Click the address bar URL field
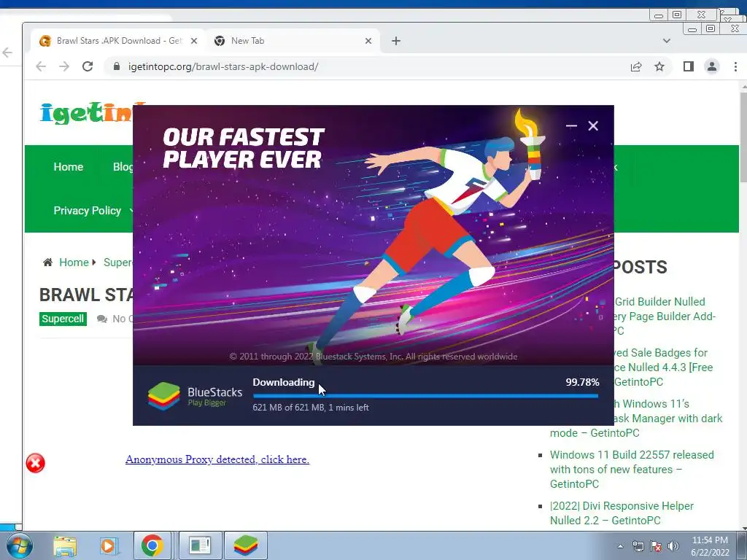The width and height of the screenshot is (747, 560). pos(371,66)
